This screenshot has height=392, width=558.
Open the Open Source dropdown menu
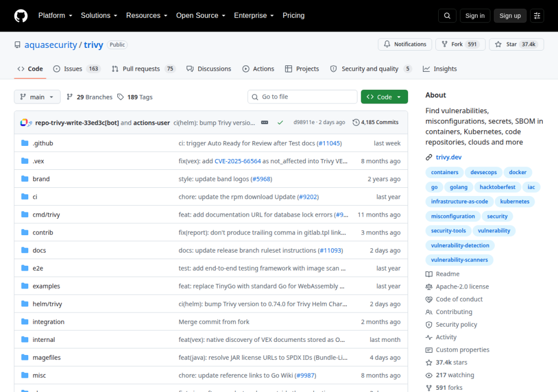pos(201,16)
